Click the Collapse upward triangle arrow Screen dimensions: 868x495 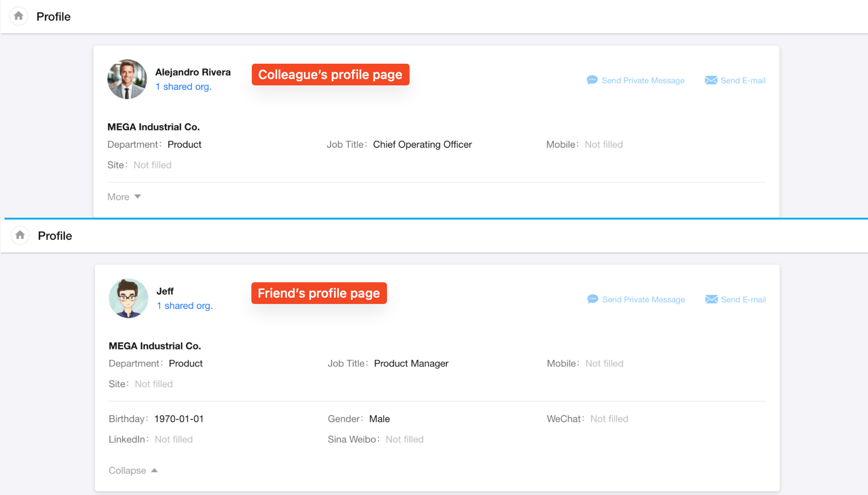coord(155,470)
